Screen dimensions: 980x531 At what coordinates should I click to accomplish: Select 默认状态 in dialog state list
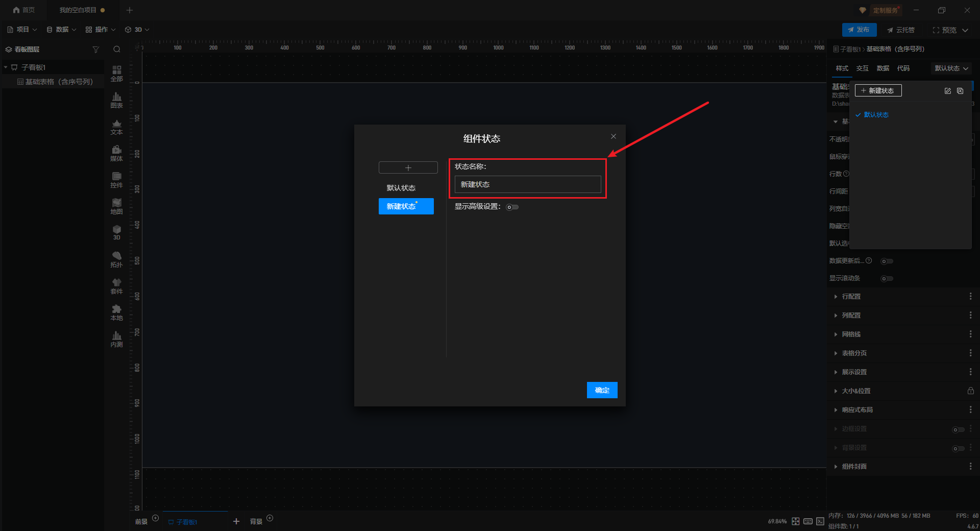coord(401,188)
